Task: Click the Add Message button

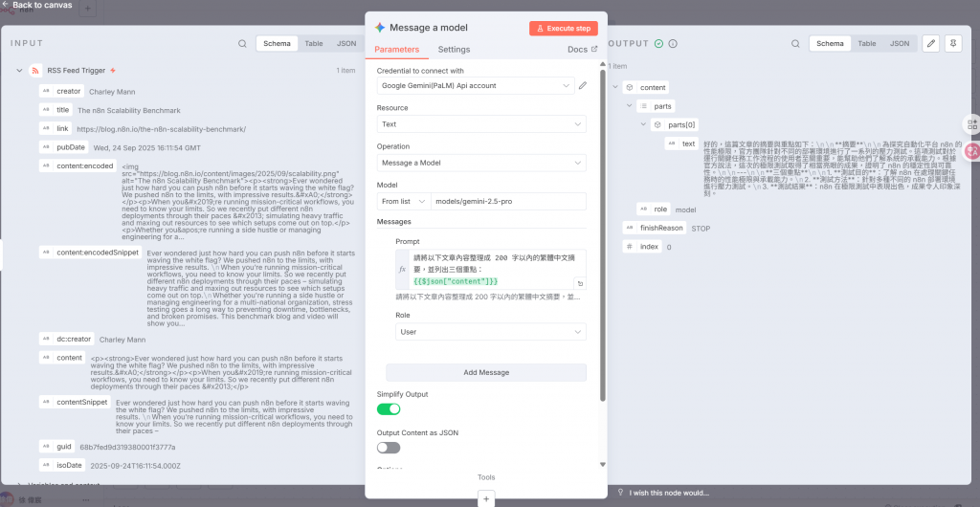Action: tap(486, 372)
